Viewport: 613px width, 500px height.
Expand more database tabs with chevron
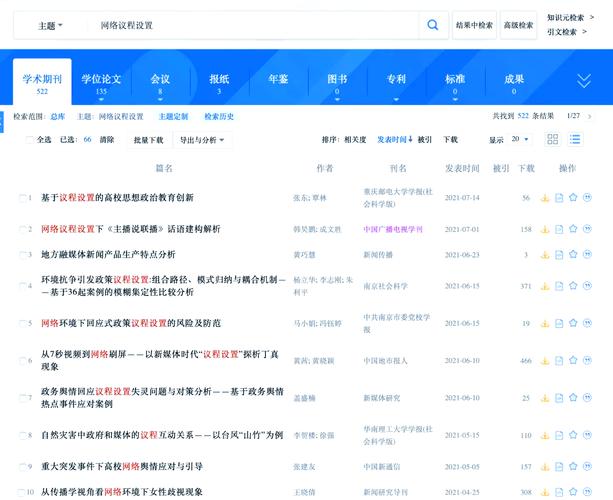click(x=584, y=81)
